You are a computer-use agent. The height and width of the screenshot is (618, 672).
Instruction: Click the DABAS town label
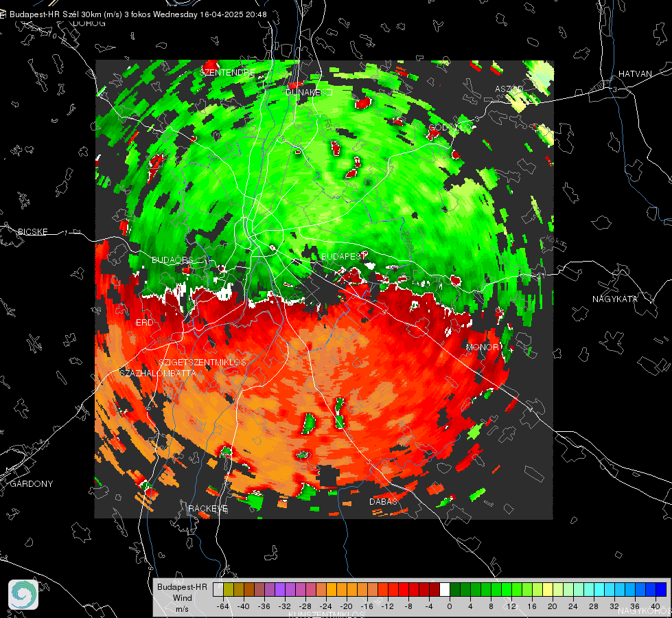(x=383, y=501)
